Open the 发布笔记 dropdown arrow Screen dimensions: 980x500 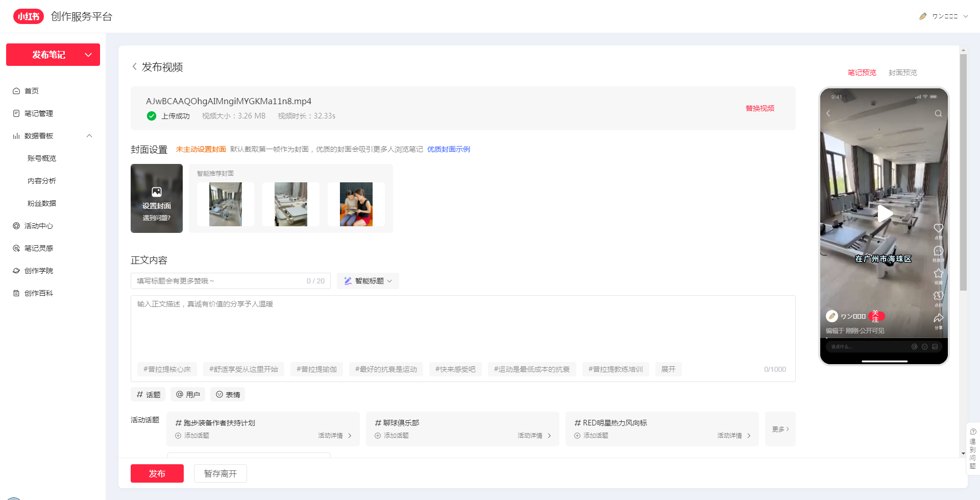point(88,55)
